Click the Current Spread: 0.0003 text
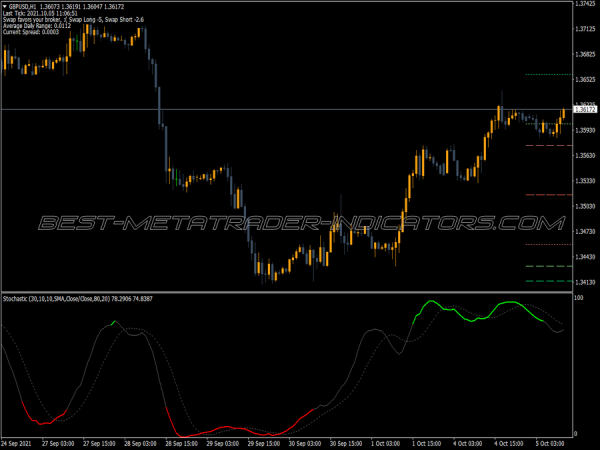Image resolution: width=600 pixels, height=450 pixels. point(31,32)
